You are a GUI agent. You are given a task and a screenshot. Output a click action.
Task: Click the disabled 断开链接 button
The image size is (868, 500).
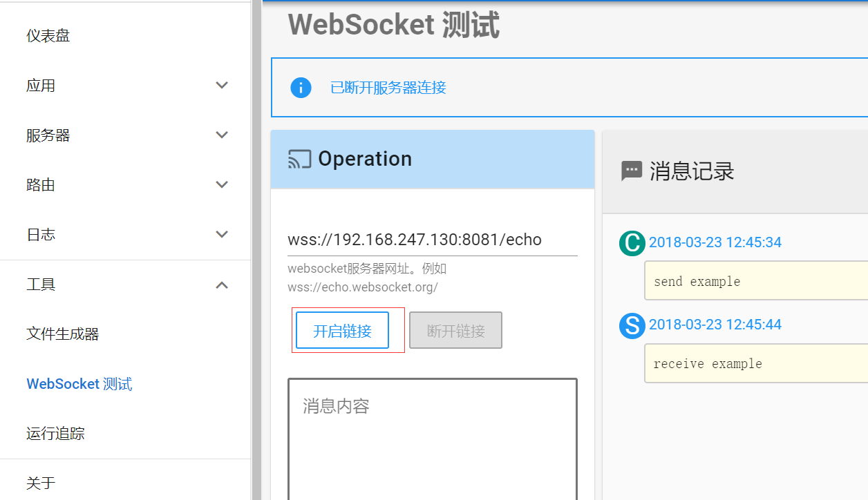click(455, 329)
